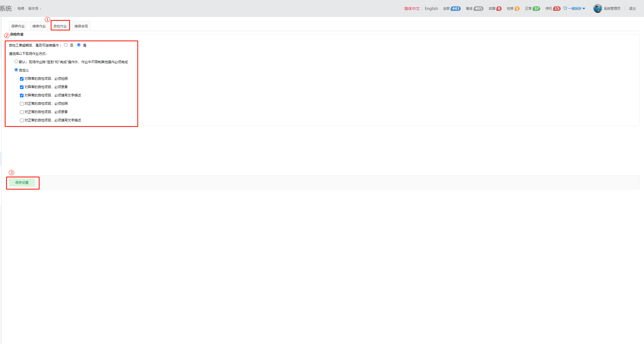Enable 对正常的自检项目，必须录音 checkbox
The height and width of the screenshot is (344, 644).
click(22, 112)
